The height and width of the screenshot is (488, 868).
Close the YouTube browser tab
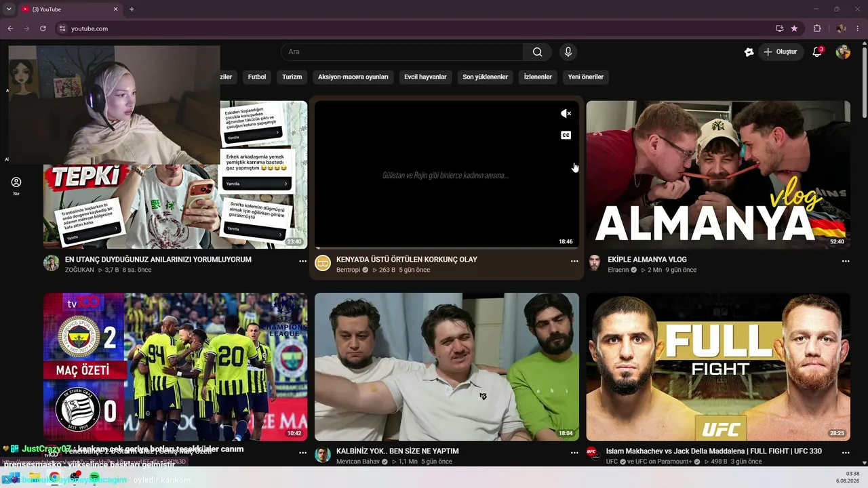[115, 9]
